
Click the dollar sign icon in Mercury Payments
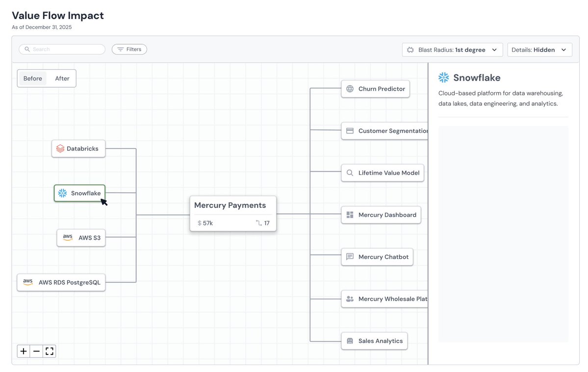pyautogui.click(x=200, y=223)
